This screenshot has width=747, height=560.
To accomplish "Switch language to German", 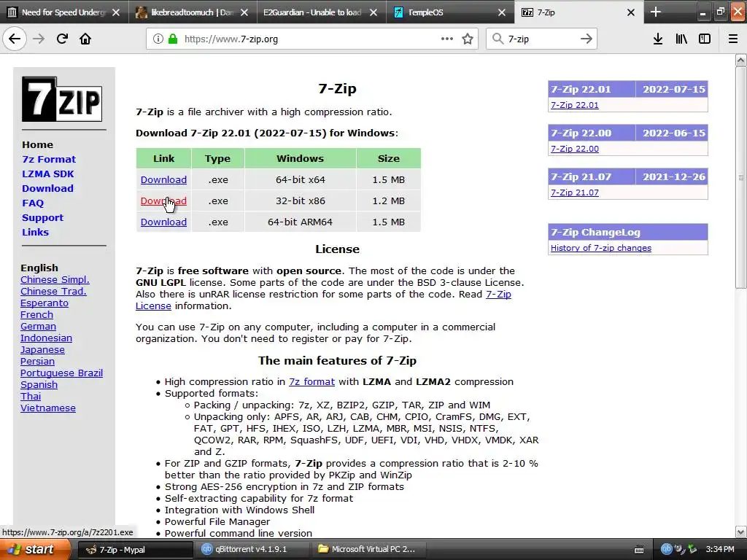I will tap(38, 326).
